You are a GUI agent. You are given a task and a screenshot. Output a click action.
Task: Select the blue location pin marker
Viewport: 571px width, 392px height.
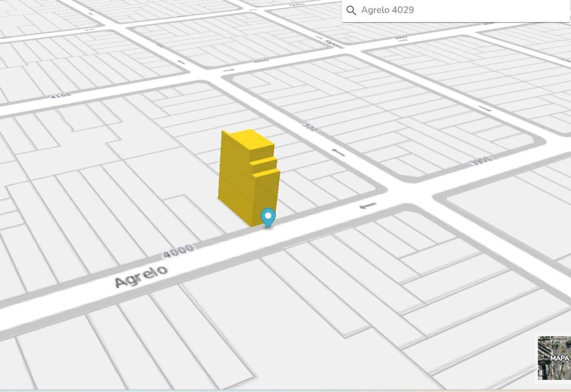(x=268, y=218)
